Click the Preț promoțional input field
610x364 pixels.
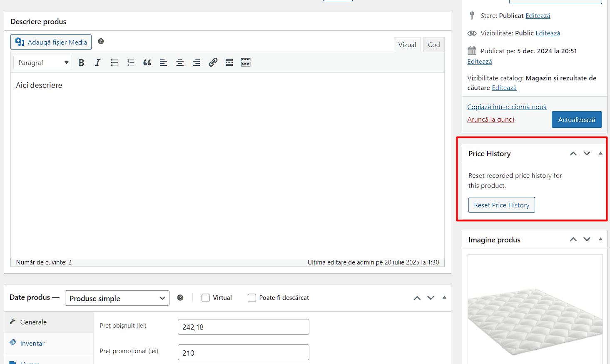(x=243, y=352)
